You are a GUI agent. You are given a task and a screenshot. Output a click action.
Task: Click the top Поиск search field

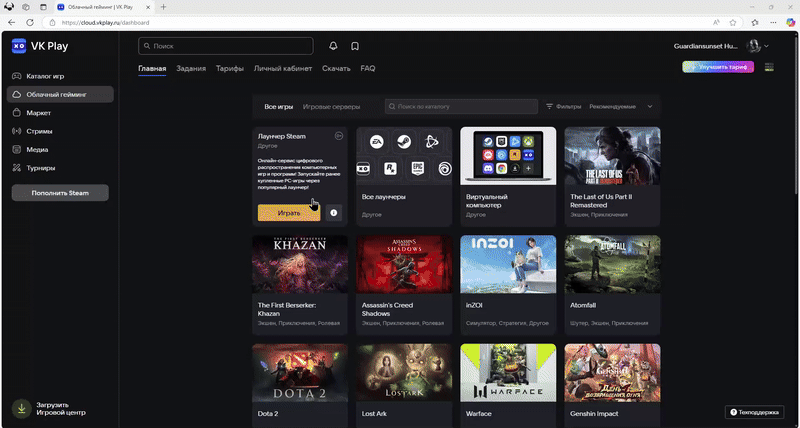click(x=226, y=46)
